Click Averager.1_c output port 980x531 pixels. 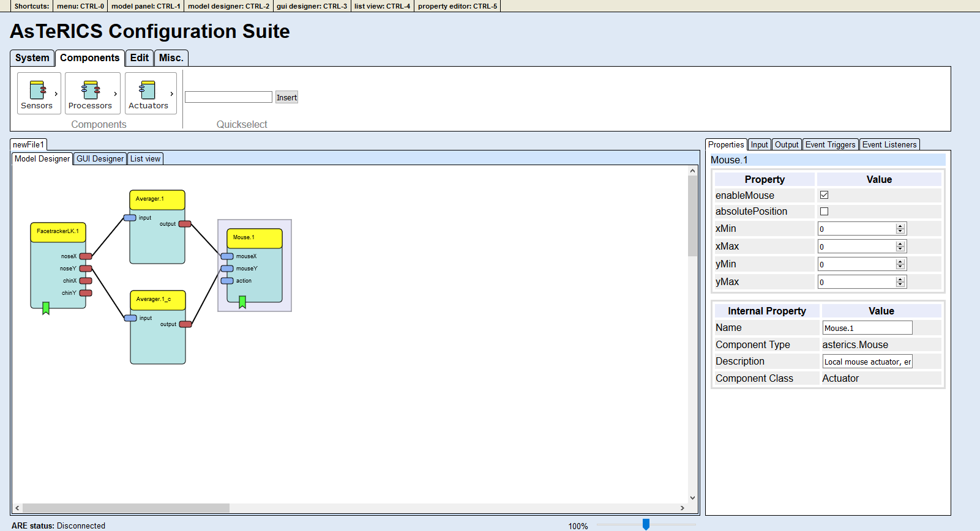coord(185,324)
